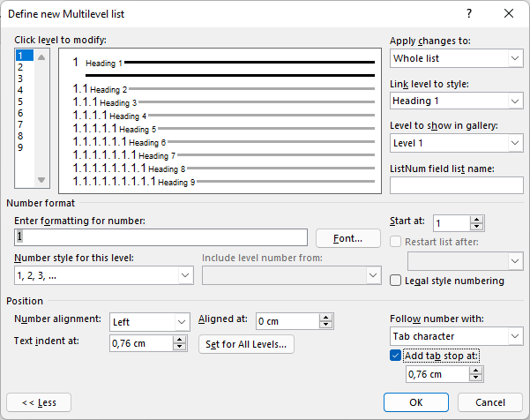Click Heading 7 line in the preview
Viewport: 530px width, 420px height.
(x=223, y=155)
